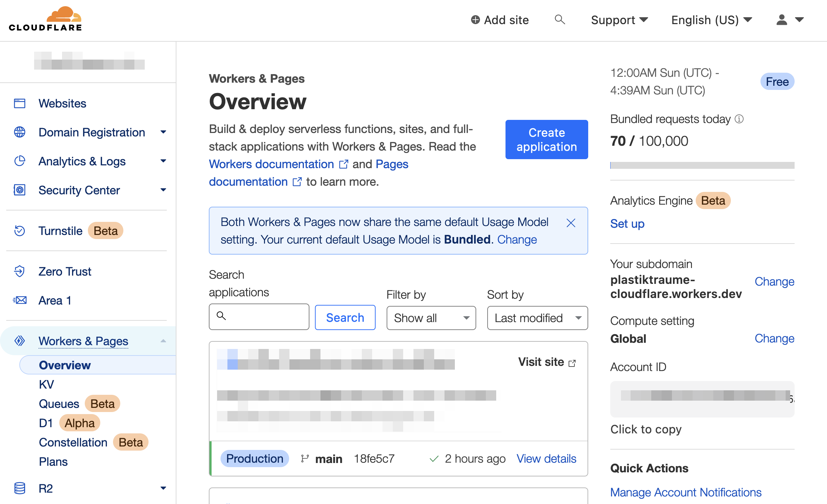Open Manage Account Notifications link
Viewport: 827px width, 504px height.
[686, 492]
